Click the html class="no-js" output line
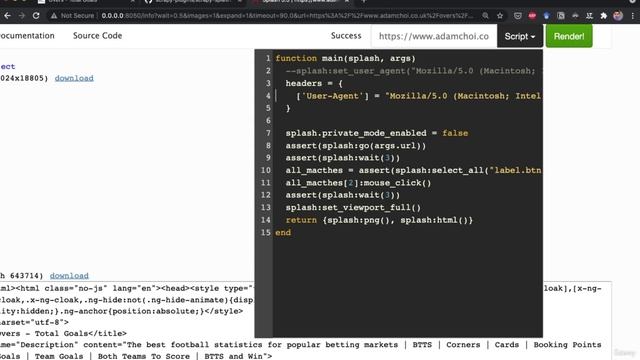This screenshot has height=360, width=640. click(x=127, y=288)
